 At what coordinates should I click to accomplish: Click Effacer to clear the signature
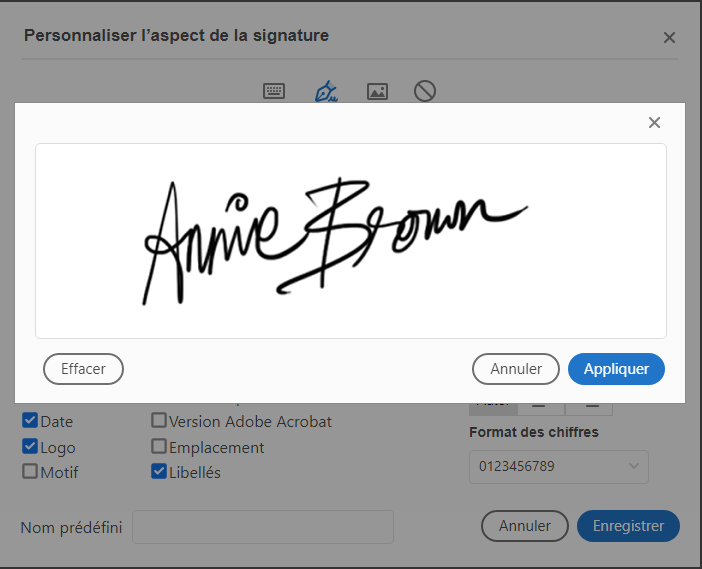click(83, 369)
